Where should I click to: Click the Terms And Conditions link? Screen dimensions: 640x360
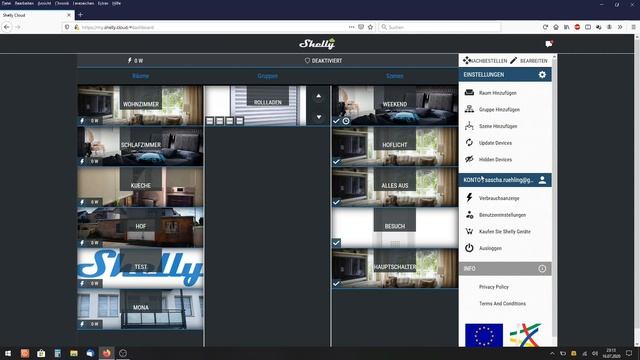point(502,304)
